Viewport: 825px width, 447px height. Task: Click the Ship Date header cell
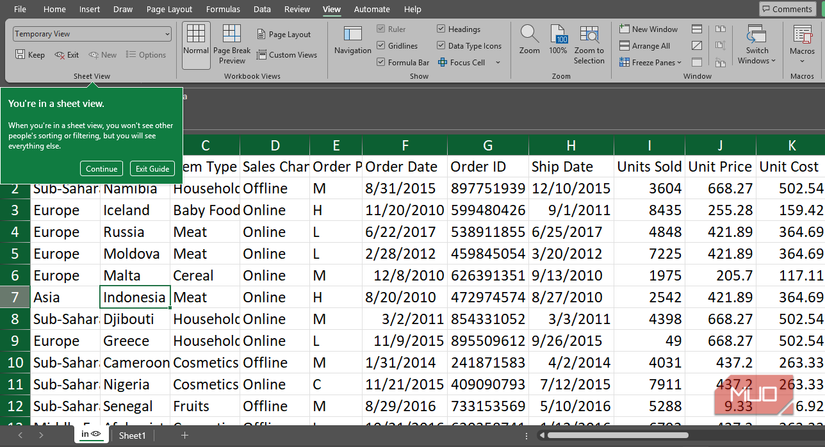point(571,167)
